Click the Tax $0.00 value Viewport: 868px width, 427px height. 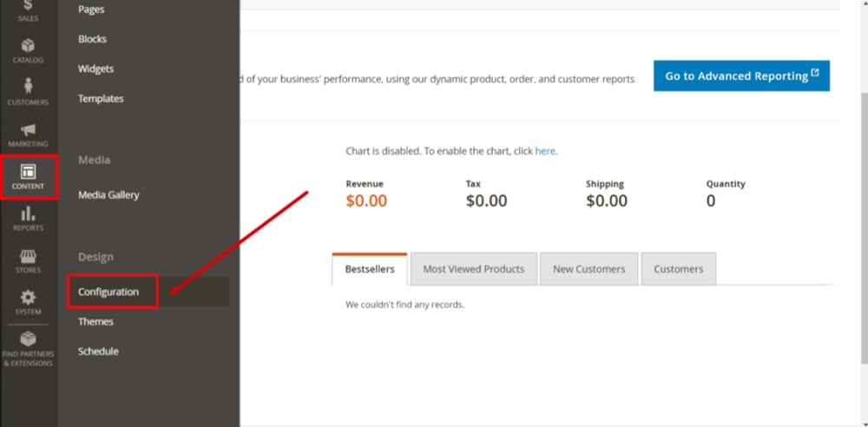tap(487, 200)
